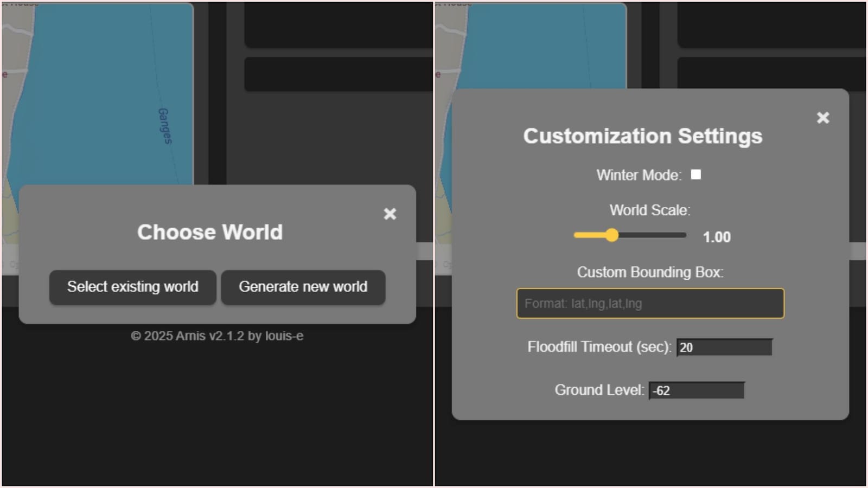Click the World Scale slider handle
Screen dimensions: 868x488
pyautogui.click(x=611, y=235)
